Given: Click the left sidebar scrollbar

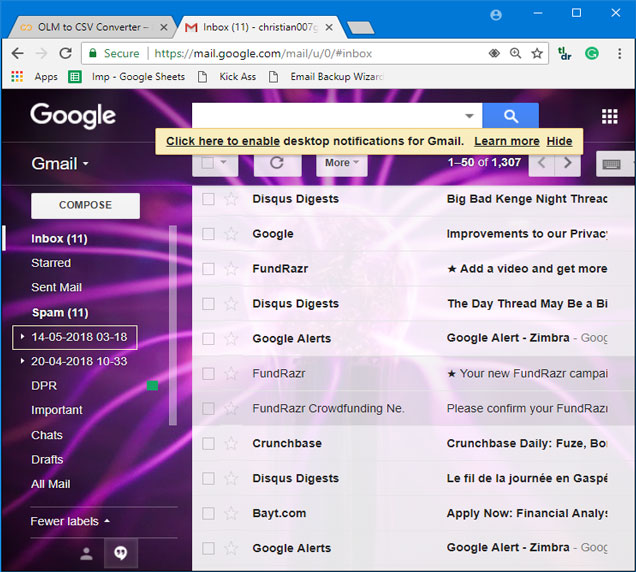Looking at the screenshot, I should tap(173, 325).
